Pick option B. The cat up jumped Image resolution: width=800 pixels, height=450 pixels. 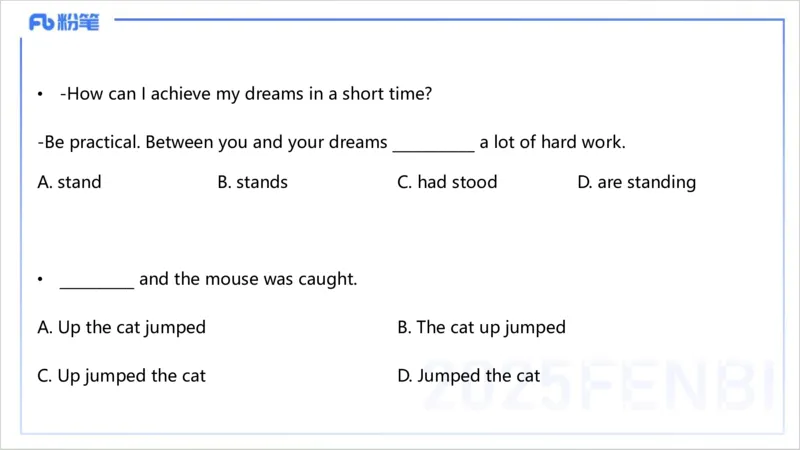[481, 327]
